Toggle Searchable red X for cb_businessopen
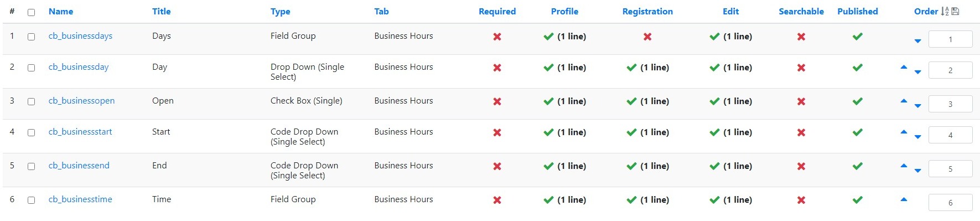 click(801, 101)
